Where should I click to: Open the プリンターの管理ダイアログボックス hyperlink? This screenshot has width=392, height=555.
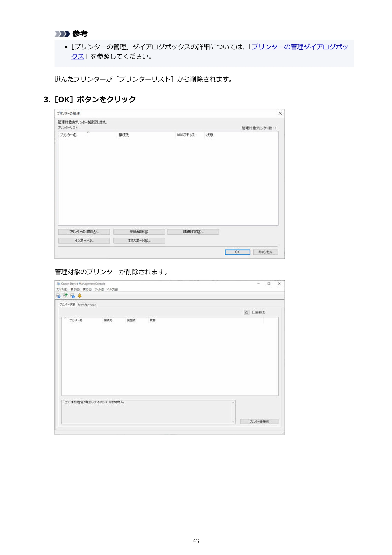click(300, 47)
